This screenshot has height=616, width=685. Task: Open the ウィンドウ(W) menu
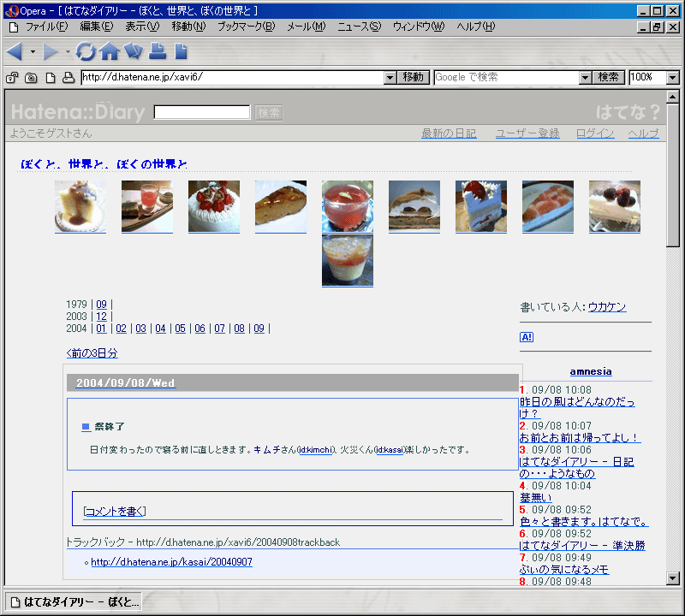419,27
